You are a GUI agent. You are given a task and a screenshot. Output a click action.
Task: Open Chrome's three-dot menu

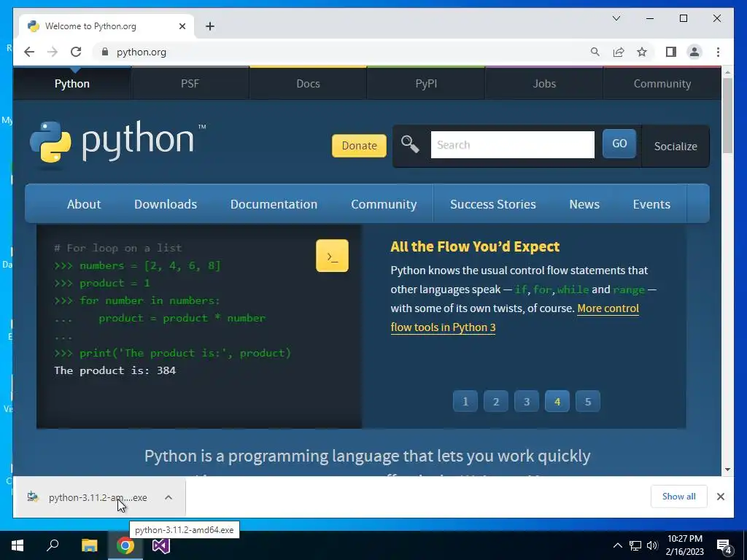(718, 52)
